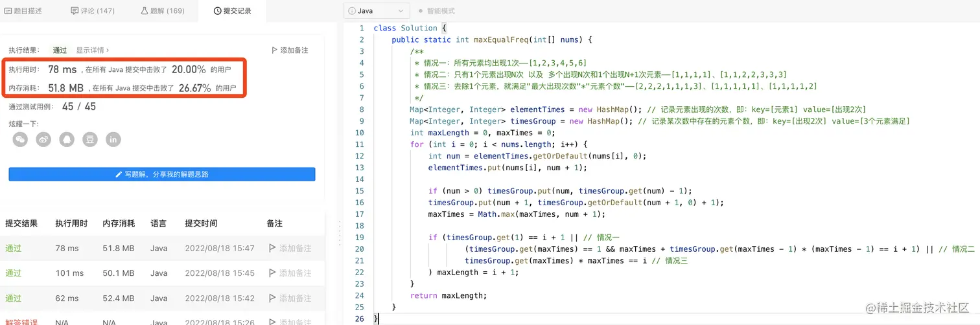Image resolution: width=980 pixels, height=325 pixels.
Task: Click the 通过 execution result status
Action: [60, 50]
